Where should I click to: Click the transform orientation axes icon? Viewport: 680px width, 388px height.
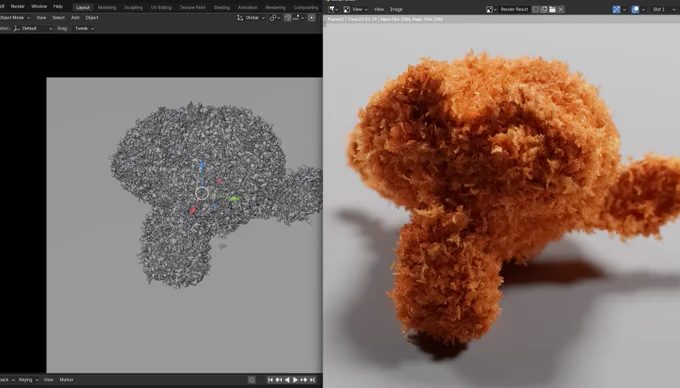[x=240, y=18]
